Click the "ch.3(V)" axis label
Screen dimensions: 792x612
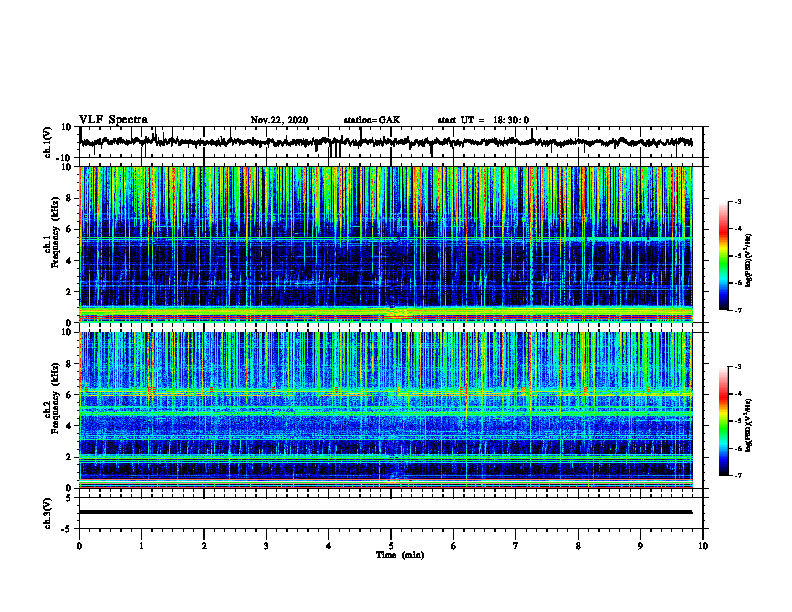click(47, 514)
